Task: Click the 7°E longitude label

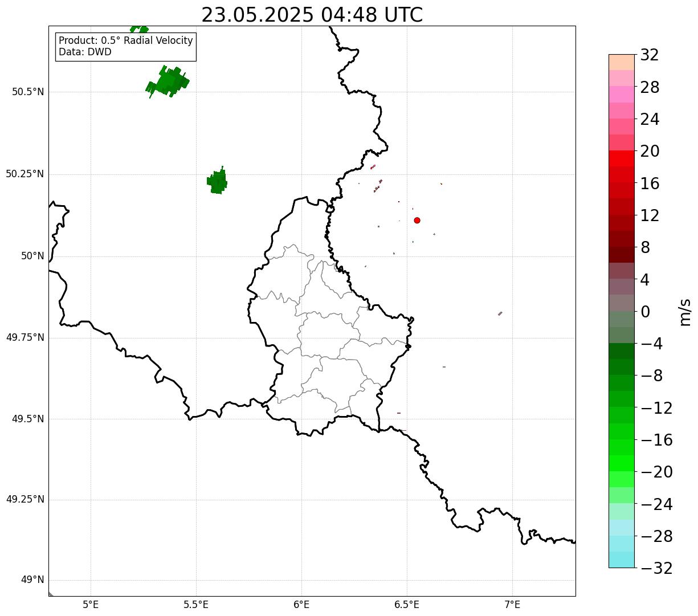Action: pyautogui.click(x=513, y=604)
